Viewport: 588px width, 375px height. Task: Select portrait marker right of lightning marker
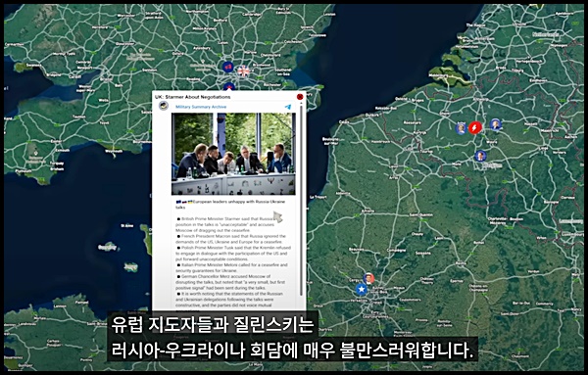coord(495,124)
